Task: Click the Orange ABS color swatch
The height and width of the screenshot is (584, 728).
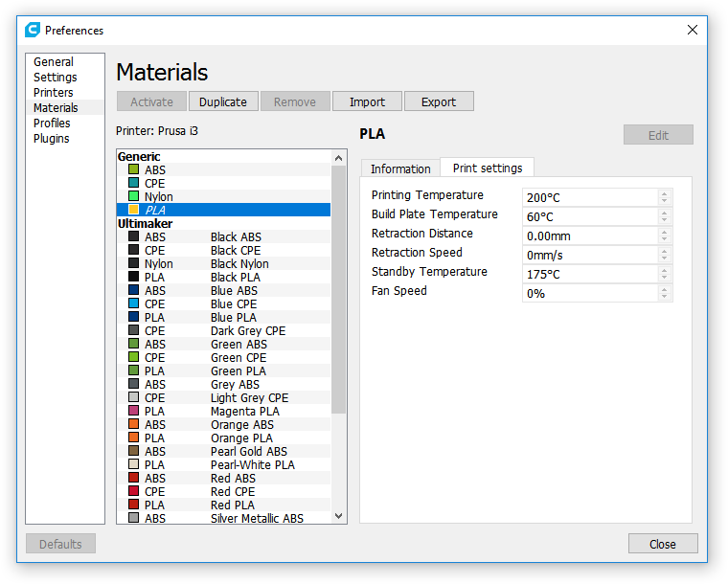Action: (133, 424)
